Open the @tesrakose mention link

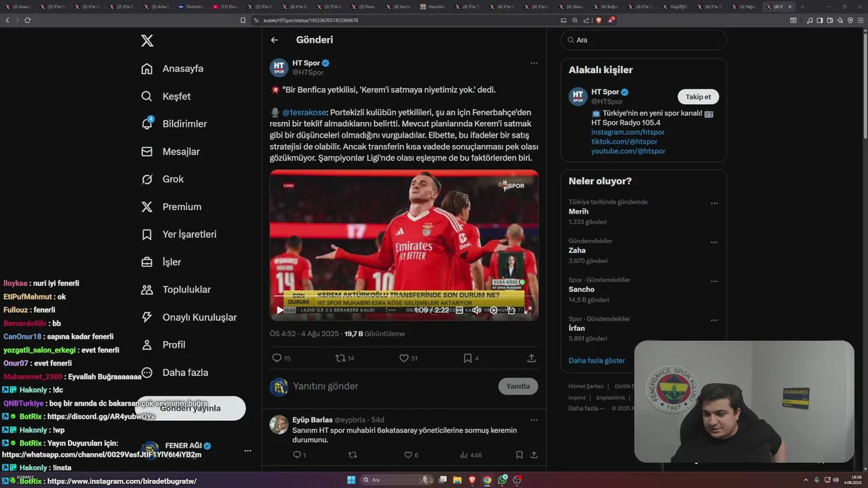point(304,113)
